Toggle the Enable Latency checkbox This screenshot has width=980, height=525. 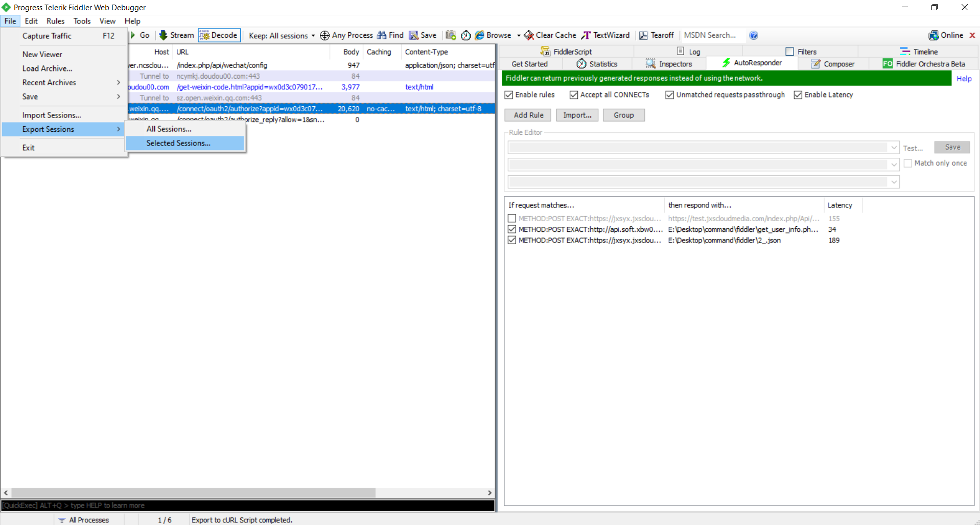[798, 95]
